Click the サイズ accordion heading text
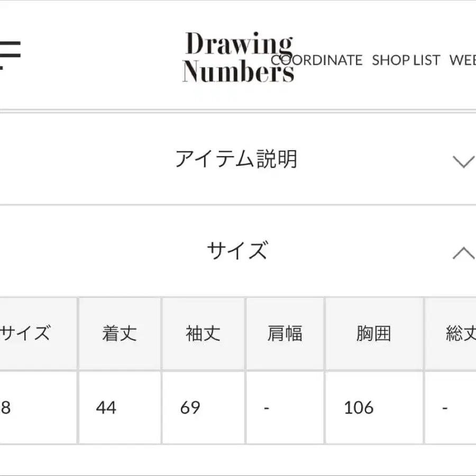The height and width of the screenshot is (476, 476). click(236, 251)
